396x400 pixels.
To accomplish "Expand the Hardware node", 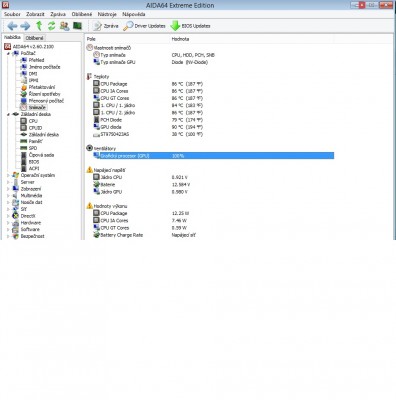I will tap(8, 223).
